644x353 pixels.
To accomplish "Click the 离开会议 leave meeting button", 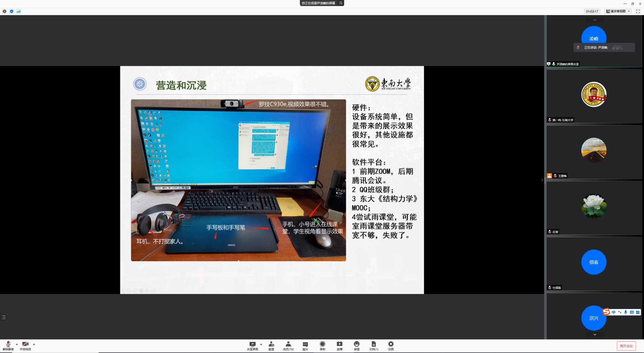I will click(626, 346).
